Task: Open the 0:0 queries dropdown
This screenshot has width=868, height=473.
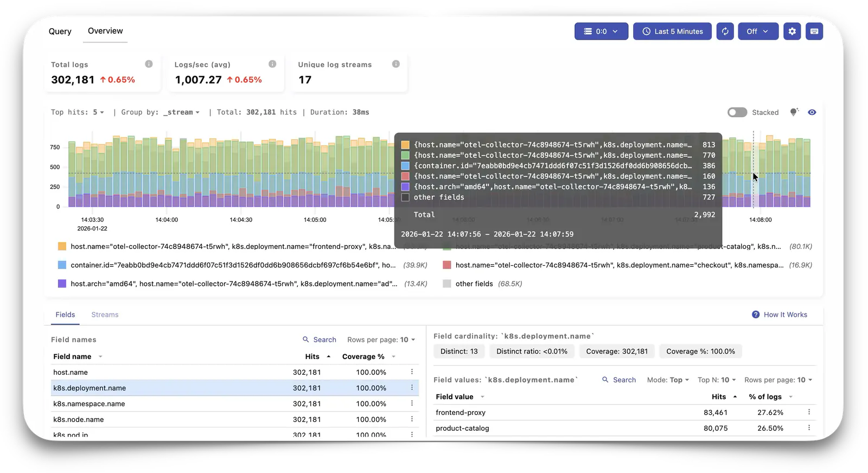Action: point(601,31)
